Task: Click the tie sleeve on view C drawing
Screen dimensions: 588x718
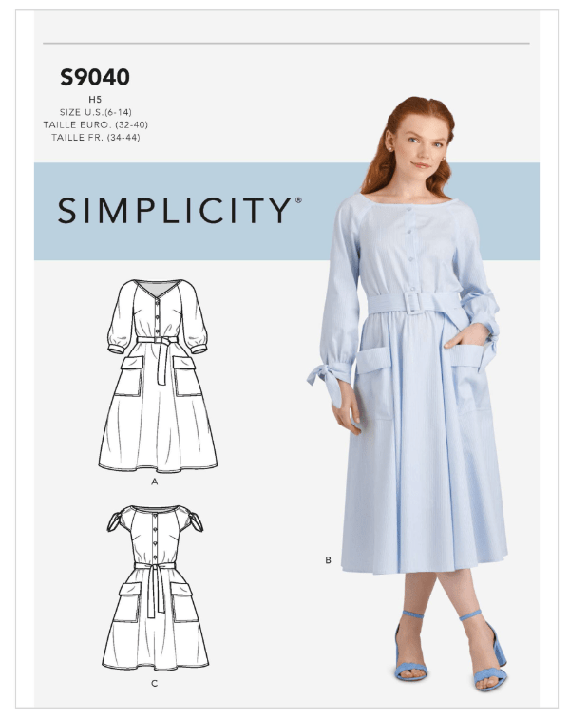Action: (115, 520)
